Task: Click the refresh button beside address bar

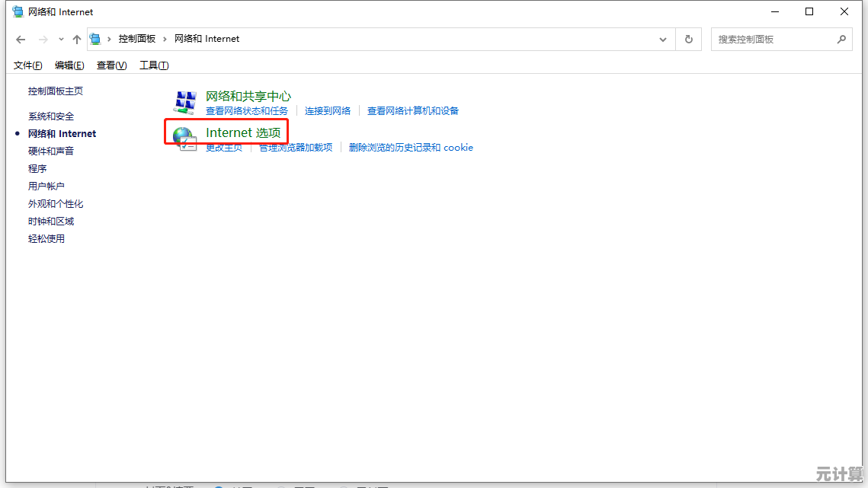Action: tap(689, 39)
